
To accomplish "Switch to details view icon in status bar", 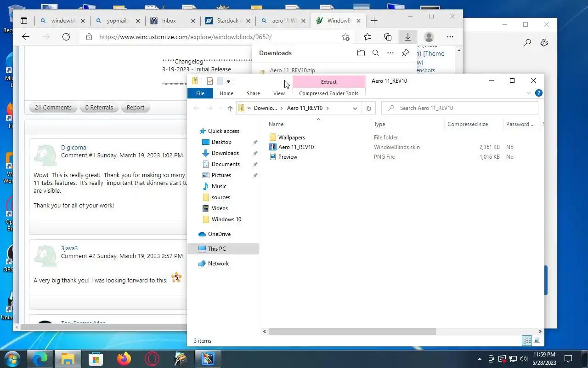I will pos(527,341).
